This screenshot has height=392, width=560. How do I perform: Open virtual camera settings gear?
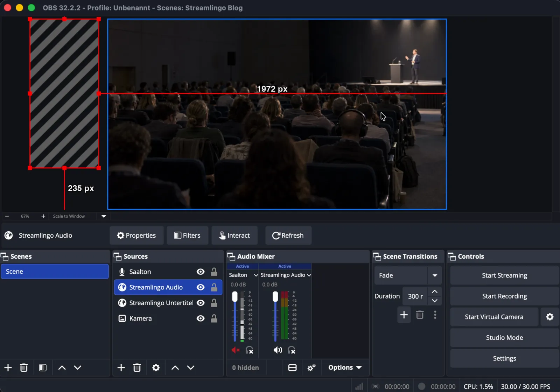click(550, 317)
